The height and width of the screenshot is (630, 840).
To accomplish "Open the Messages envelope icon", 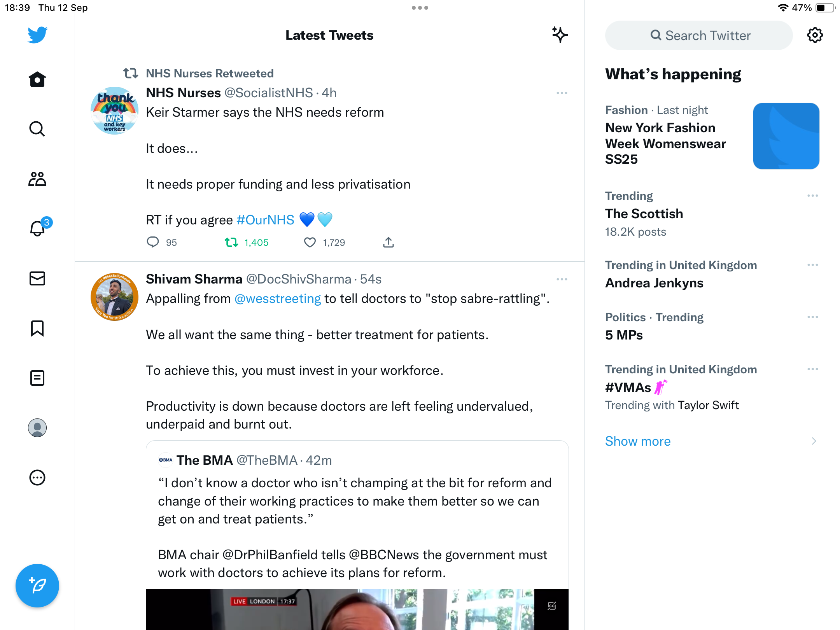I will 37,278.
